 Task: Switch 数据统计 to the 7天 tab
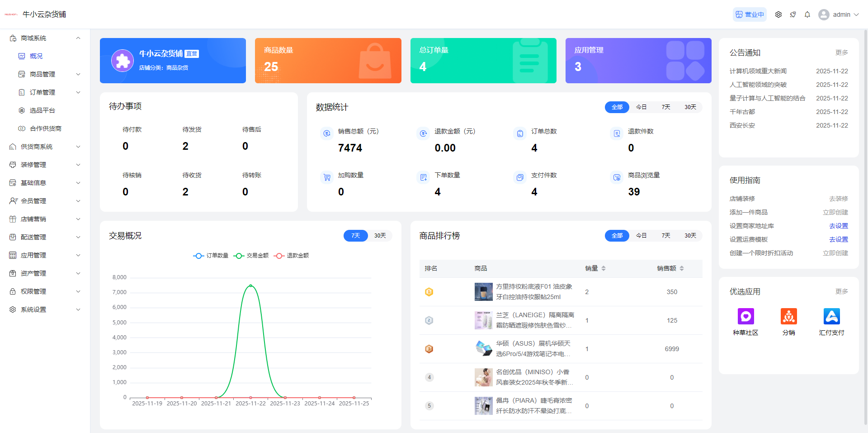[665, 107]
